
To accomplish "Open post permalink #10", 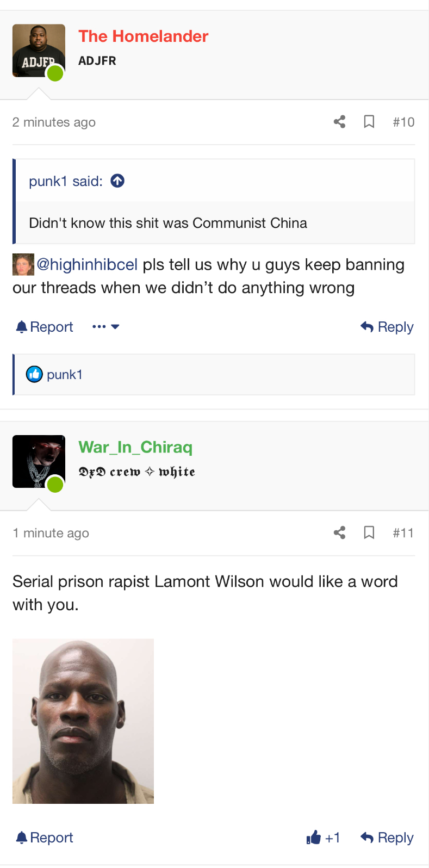I will click(x=403, y=122).
